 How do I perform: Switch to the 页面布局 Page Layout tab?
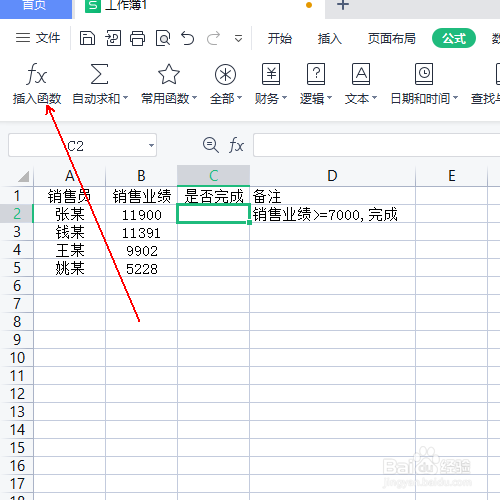click(x=392, y=38)
